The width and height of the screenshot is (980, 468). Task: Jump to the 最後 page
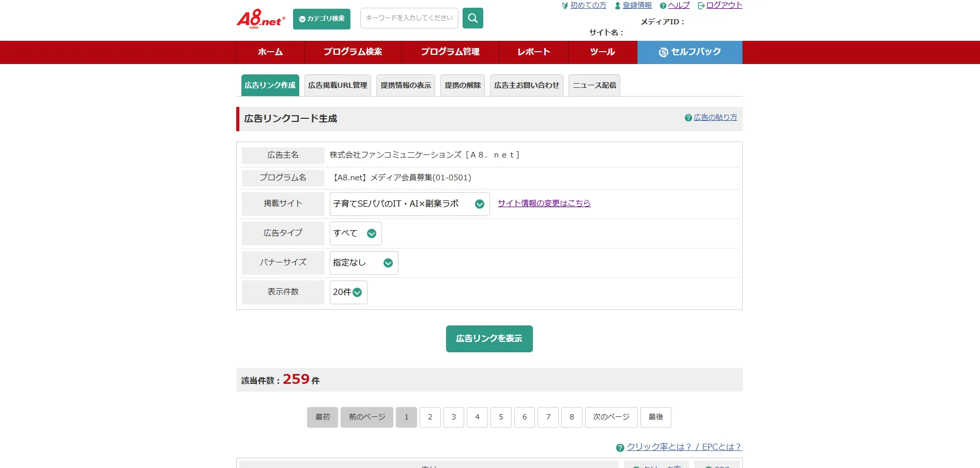[x=656, y=417]
